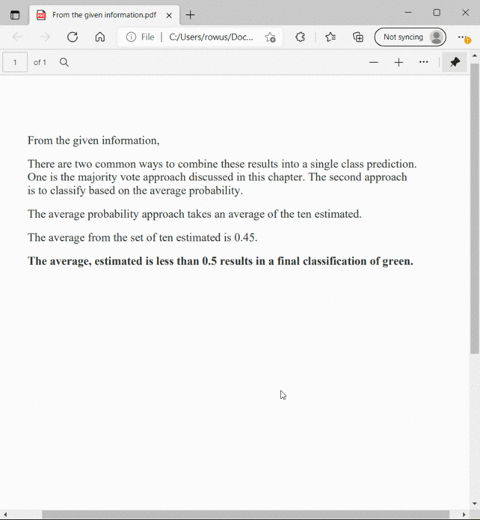Click the horizontal scrollbar thumb
Screen dimensions: 480x520
(x=245, y=514)
